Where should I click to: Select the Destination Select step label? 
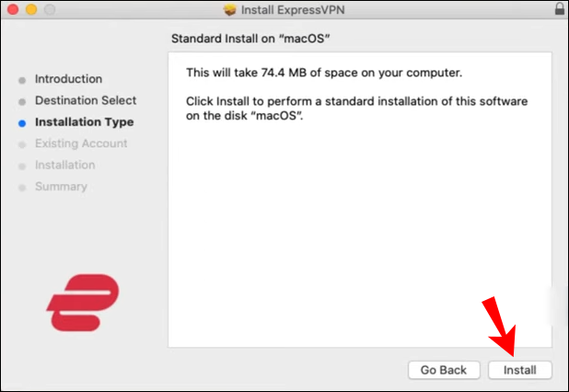pos(86,100)
